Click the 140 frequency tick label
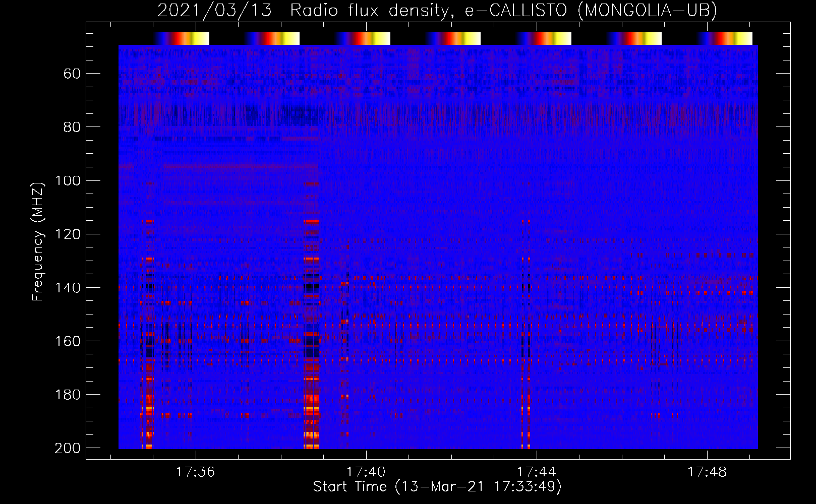The width and height of the screenshot is (816, 504). 68,288
